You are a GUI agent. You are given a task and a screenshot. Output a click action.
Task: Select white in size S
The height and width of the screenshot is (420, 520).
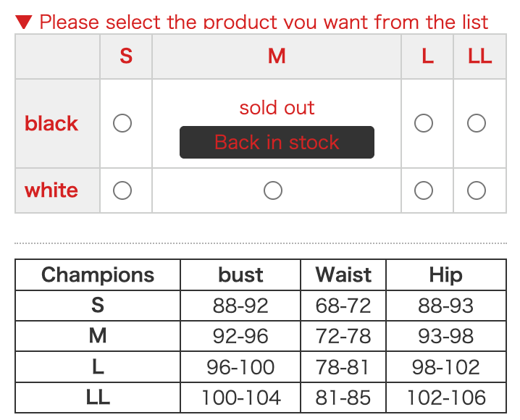(x=122, y=190)
